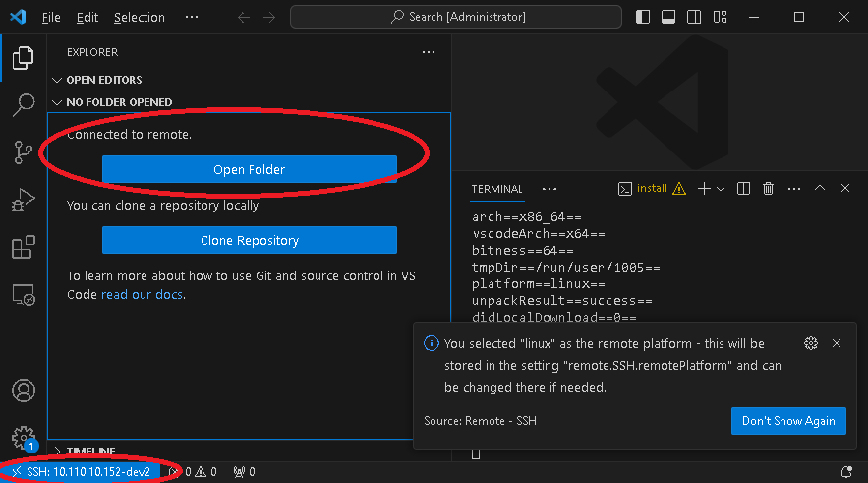Click the Clone Repository button

click(x=250, y=240)
